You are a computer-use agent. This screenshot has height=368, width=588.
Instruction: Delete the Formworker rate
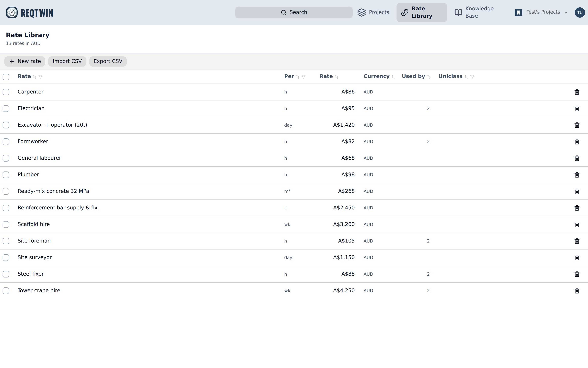tap(577, 142)
